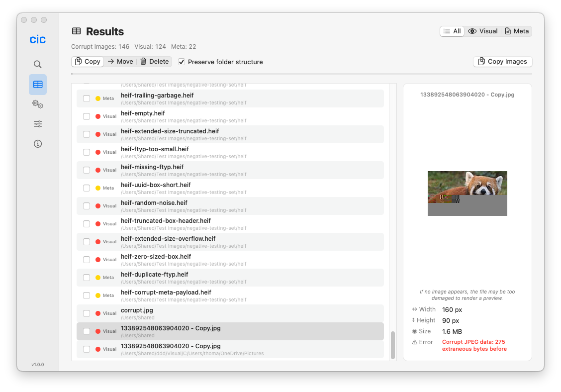Click the Copy button in toolbar
561x392 pixels.
point(88,62)
